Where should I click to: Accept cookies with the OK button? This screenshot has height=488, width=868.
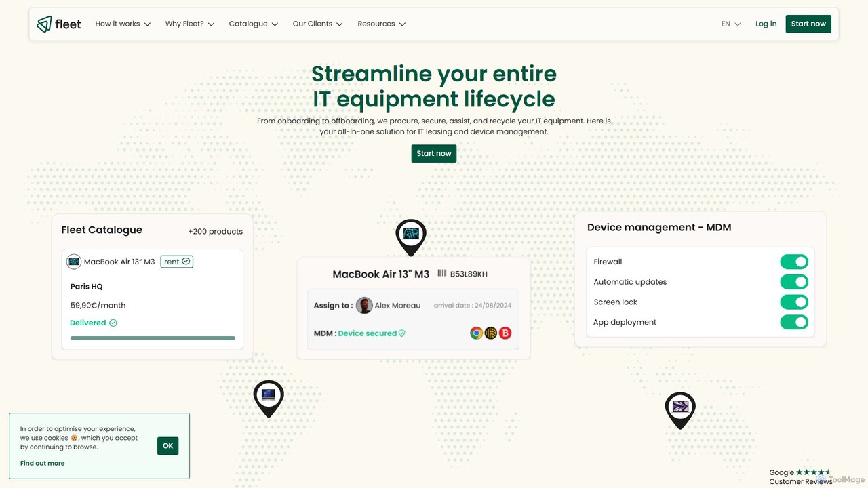tap(167, 446)
